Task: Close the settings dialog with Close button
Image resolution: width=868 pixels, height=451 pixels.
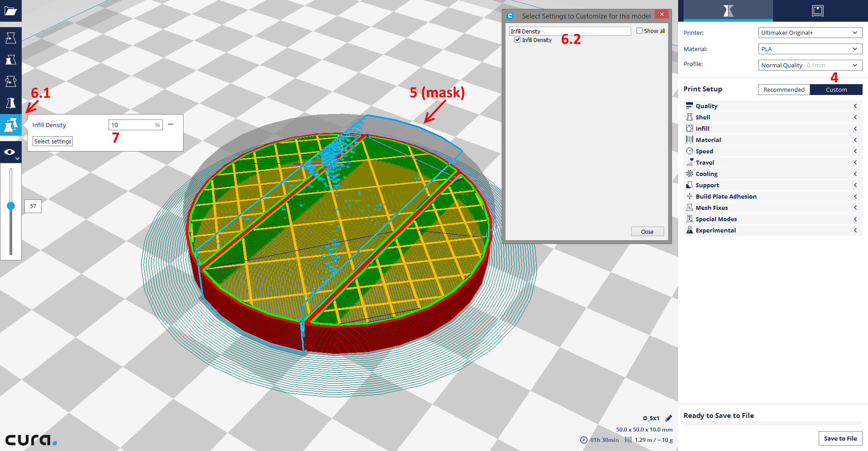Action: pyautogui.click(x=647, y=232)
